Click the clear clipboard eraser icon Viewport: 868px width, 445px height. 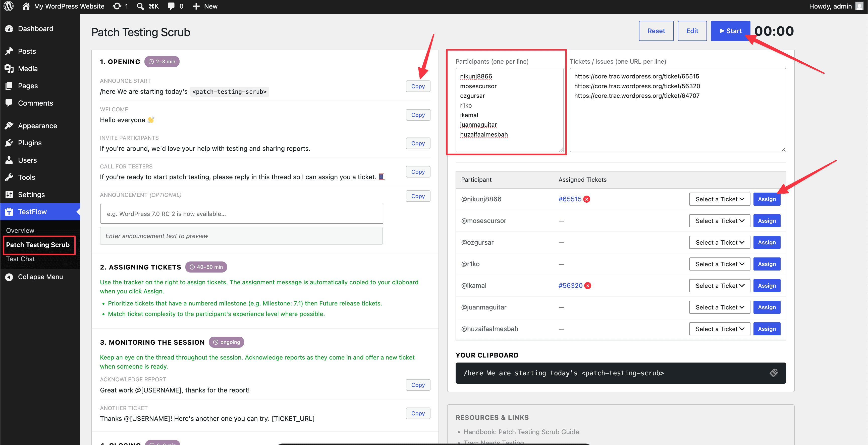click(x=774, y=373)
